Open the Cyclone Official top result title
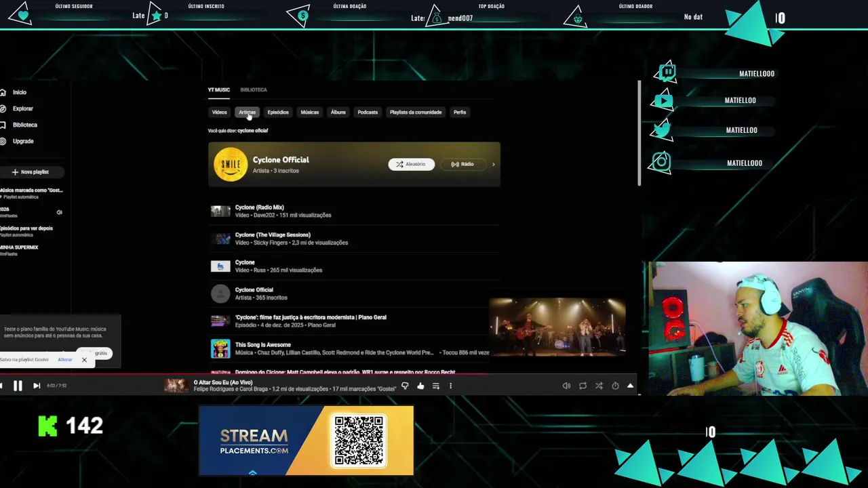 coord(281,160)
